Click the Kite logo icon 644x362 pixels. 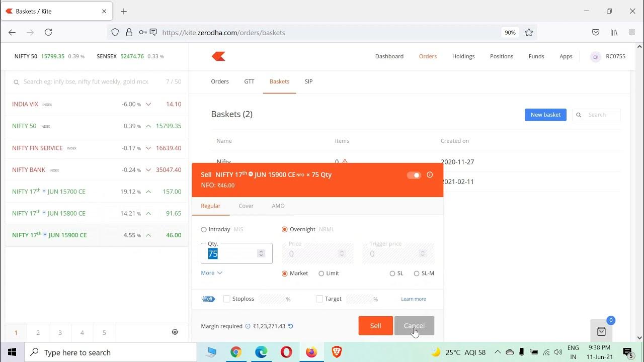[218, 56]
